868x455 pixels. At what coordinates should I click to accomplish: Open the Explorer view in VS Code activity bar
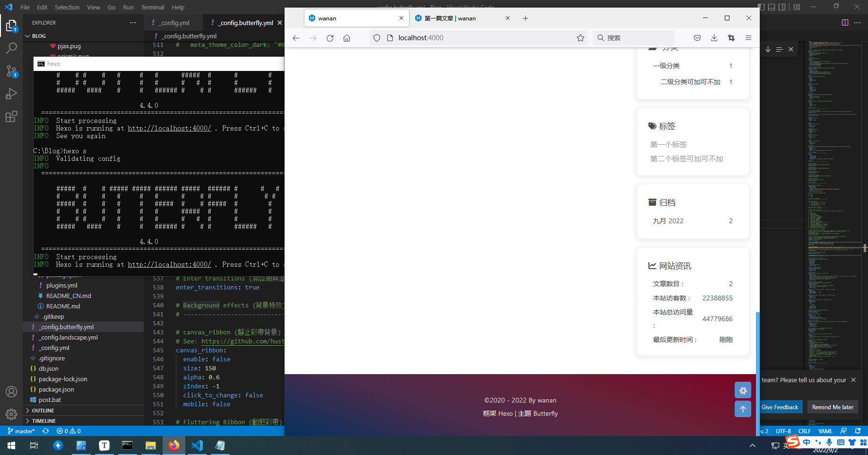point(11,26)
